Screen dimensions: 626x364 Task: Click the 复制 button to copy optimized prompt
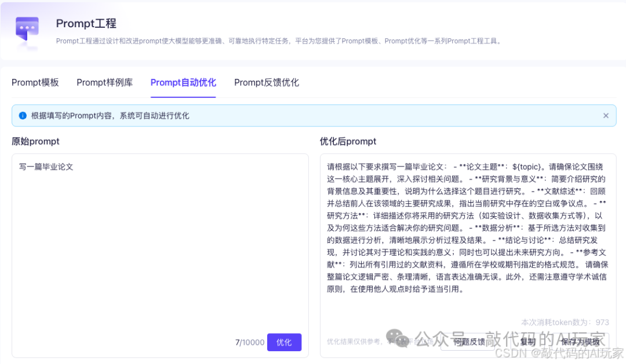click(527, 342)
